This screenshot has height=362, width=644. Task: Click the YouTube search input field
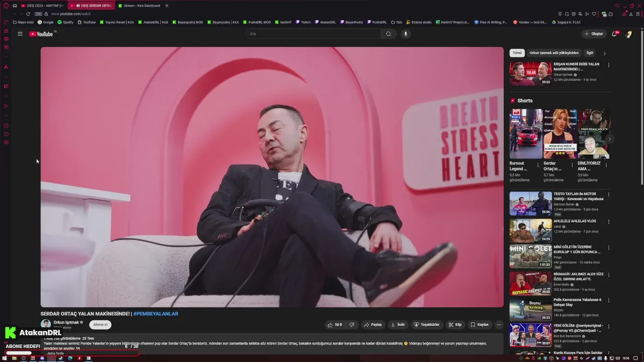coord(313,34)
